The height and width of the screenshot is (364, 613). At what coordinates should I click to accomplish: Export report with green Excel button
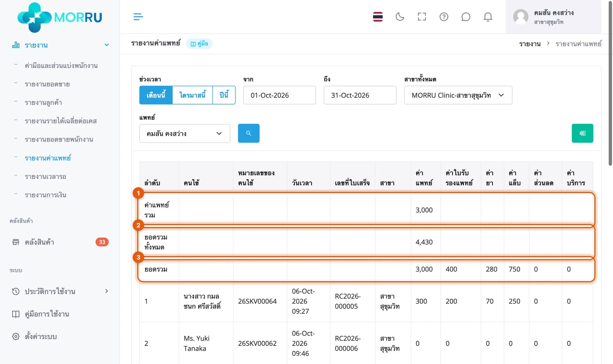pyautogui.click(x=582, y=133)
